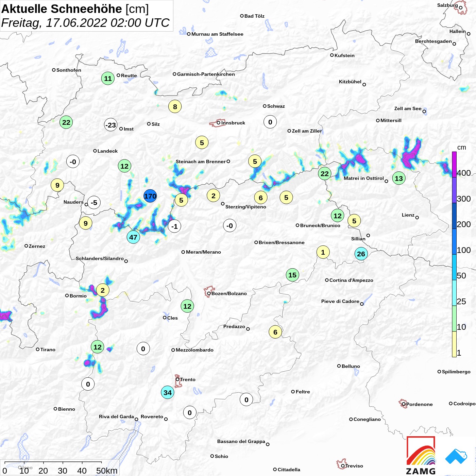Click the Pordenone label
Viewport: 476px width, 476px height.
420,404
